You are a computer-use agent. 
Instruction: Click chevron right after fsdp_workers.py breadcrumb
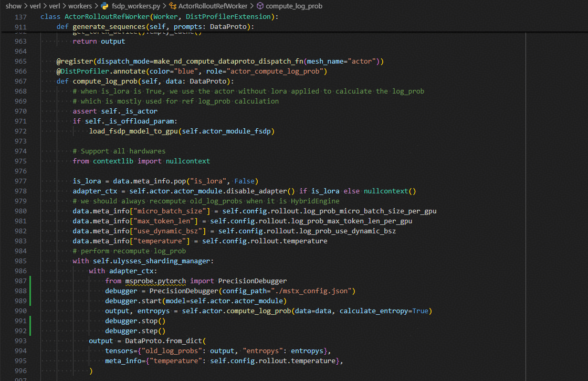(164, 6)
